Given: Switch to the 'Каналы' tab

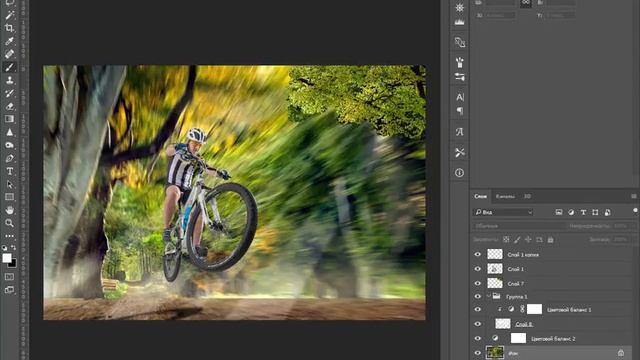Looking at the screenshot, I should [x=505, y=196].
